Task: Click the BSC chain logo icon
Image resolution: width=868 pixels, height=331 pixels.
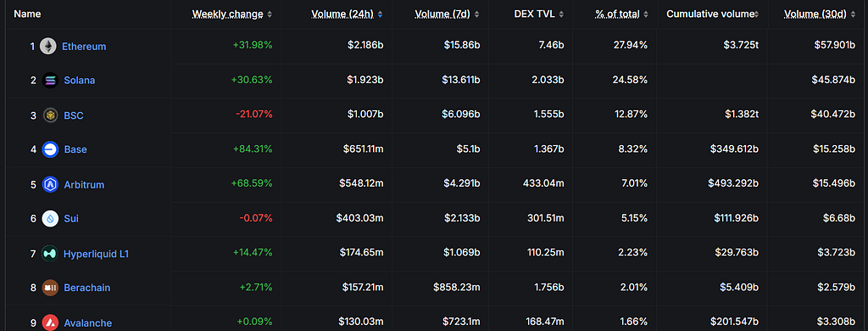Action: coord(50,115)
